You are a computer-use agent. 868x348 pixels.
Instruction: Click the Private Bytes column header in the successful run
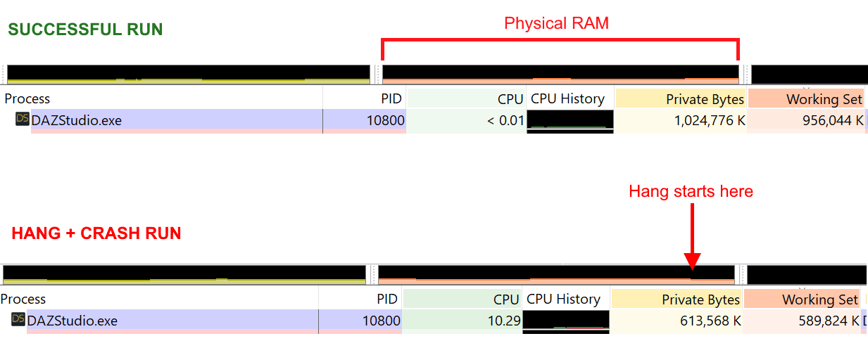(x=704, y=99)
